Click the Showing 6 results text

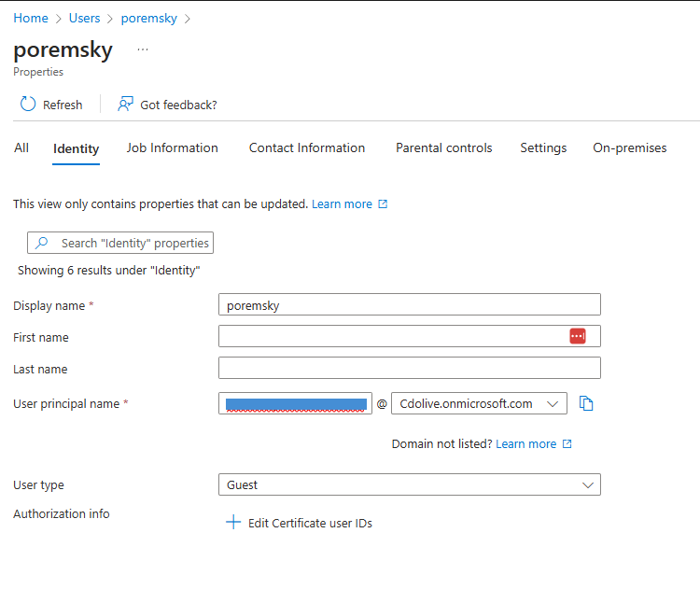click(109, 270)
